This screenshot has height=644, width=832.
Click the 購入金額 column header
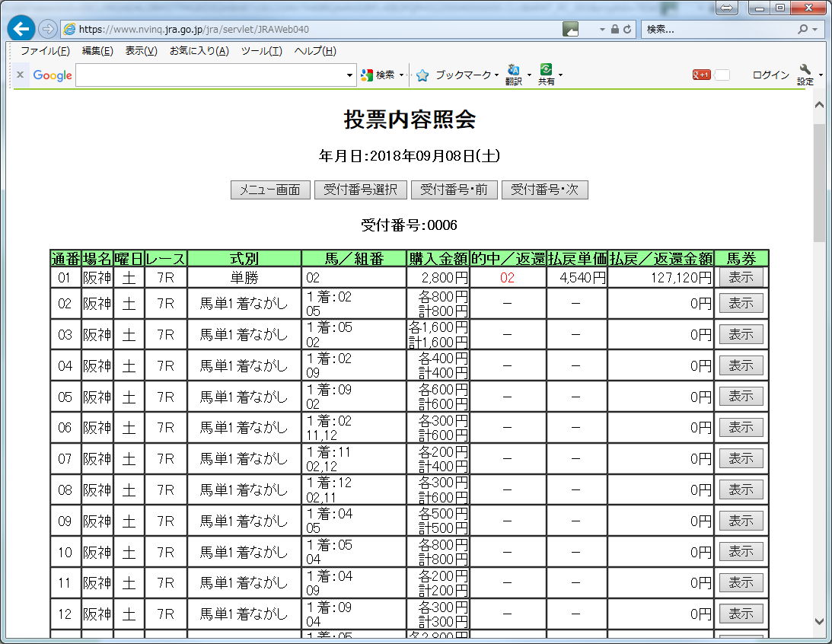coord(438,258)
